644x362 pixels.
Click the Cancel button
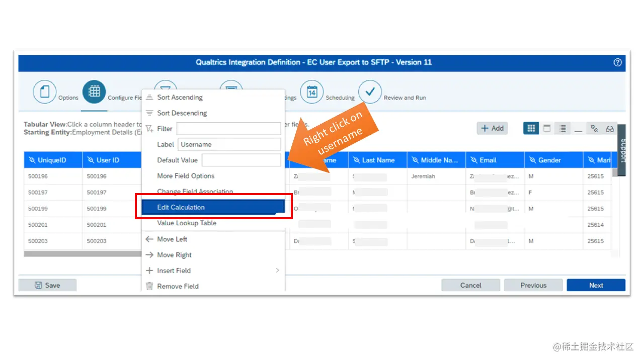coord(471,285)
